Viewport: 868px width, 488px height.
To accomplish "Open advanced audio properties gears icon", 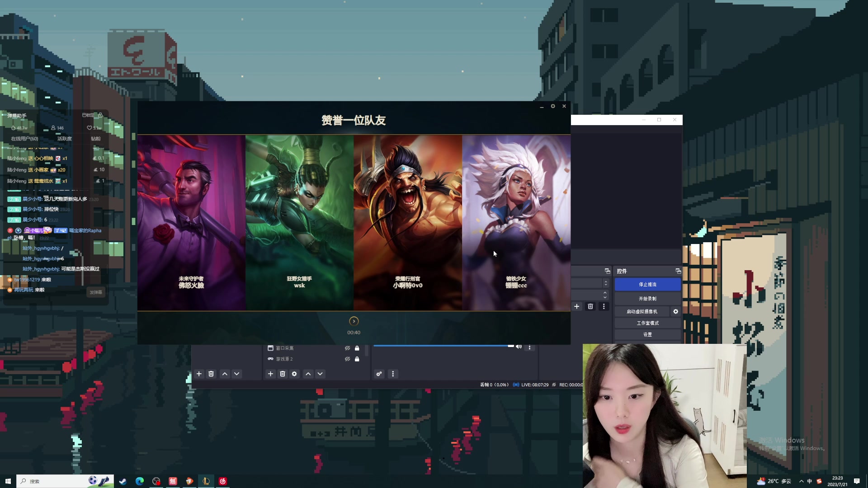I will click(x=379, y=374).
